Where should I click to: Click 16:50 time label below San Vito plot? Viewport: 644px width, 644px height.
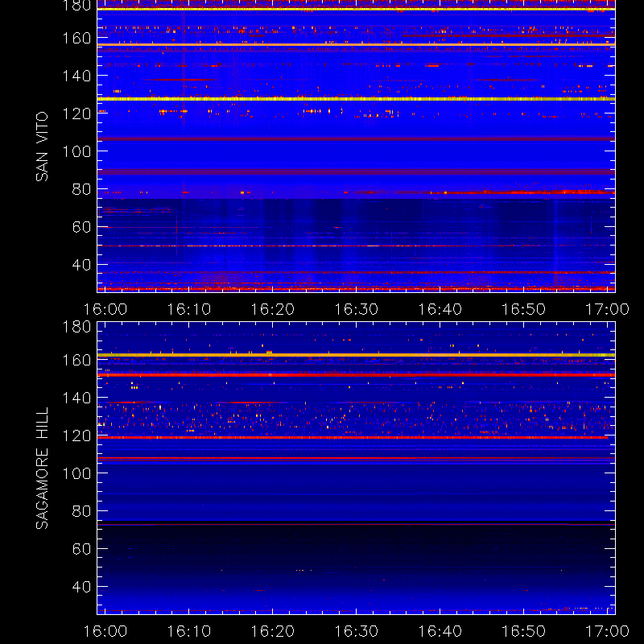click(x=524, y=309)
